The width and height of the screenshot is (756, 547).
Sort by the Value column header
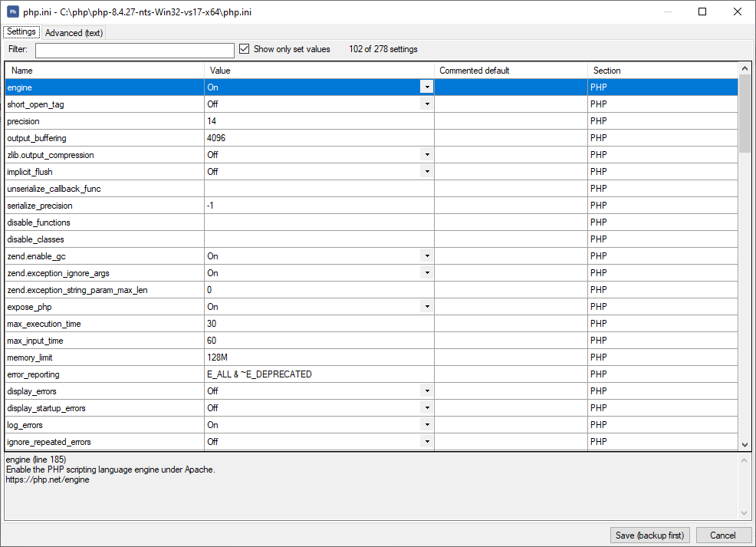tap(319, 71)
